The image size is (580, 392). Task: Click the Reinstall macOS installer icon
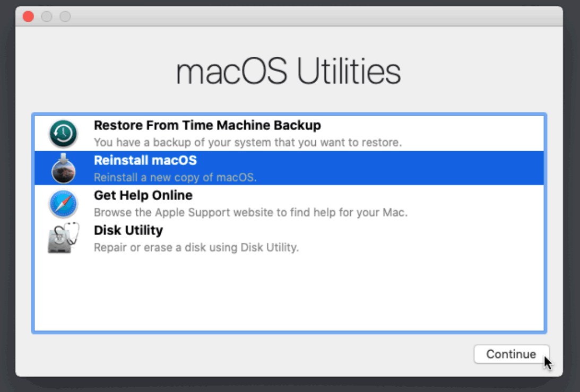[x=63, y=169]
